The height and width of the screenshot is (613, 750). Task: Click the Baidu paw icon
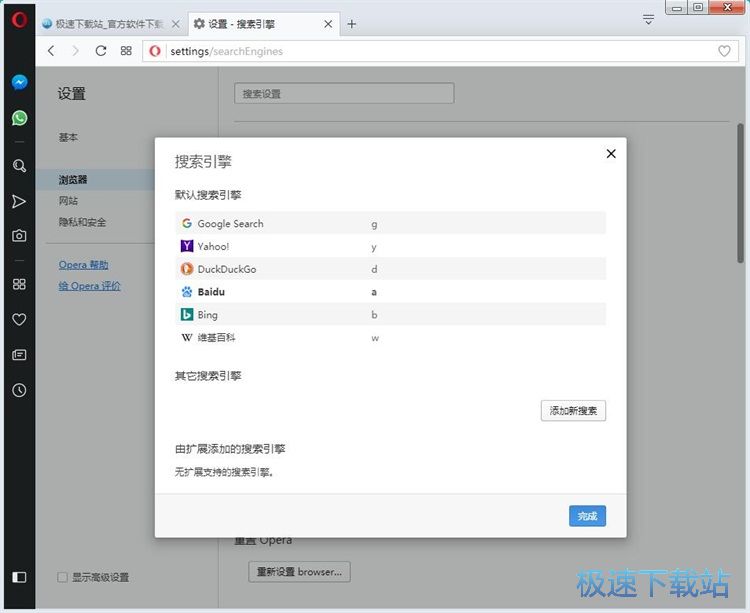tap(187, 292)
